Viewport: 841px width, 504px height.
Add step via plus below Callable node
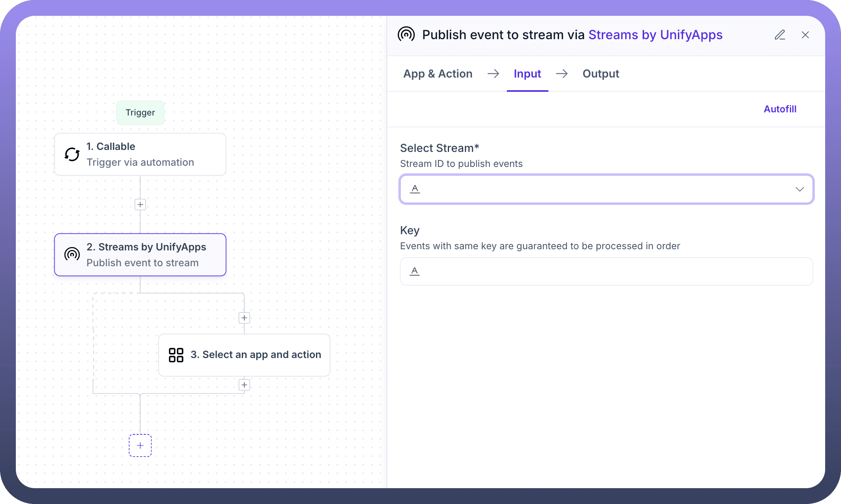click(140, 205)
